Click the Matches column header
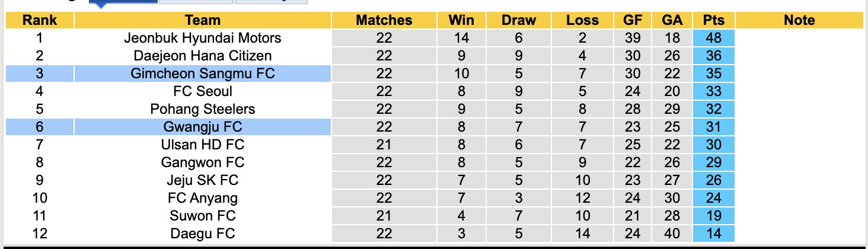 tap(384, 20)
